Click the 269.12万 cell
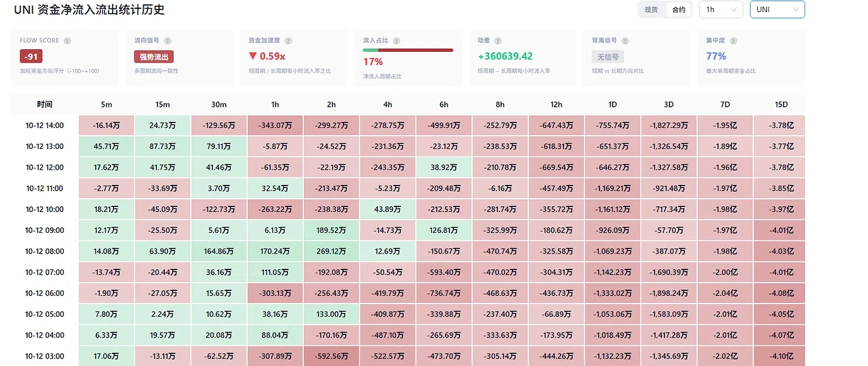The height and width of the screenshot is (366, 868). 332,251
